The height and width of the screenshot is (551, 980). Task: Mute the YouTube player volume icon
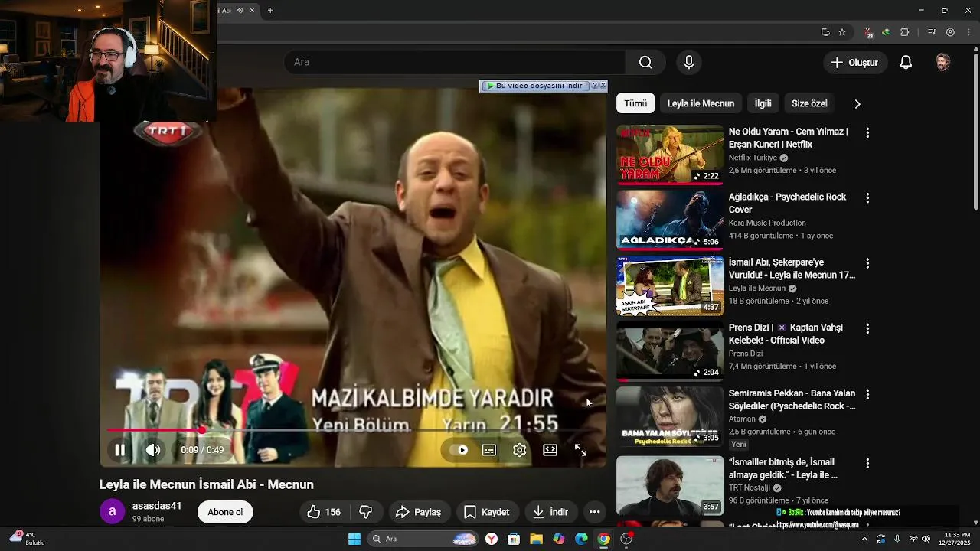(x=153, y=450)
